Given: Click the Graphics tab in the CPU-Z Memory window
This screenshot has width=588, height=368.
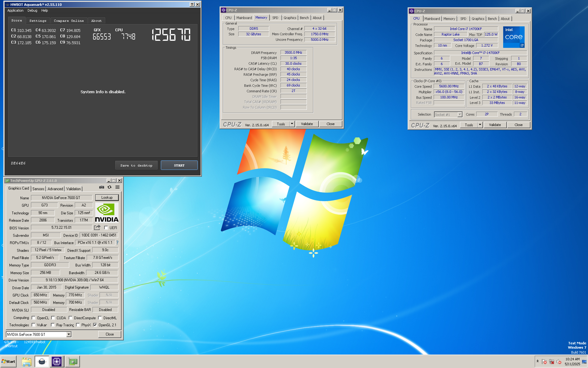Looking at the screenshot, I should tap(290, 18).
